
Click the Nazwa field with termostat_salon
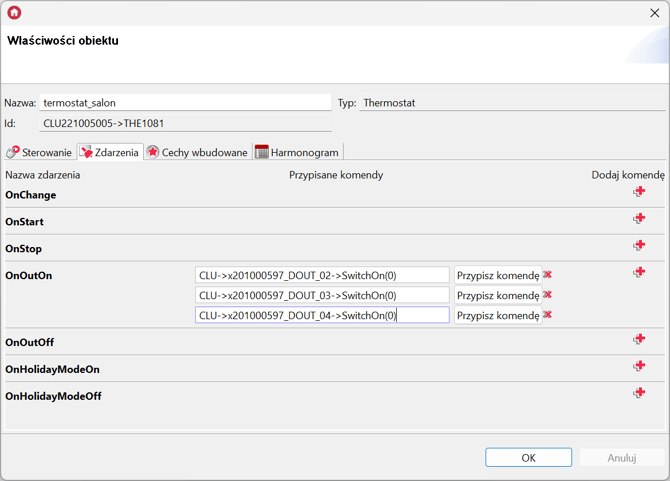click(x=185, y=103)
